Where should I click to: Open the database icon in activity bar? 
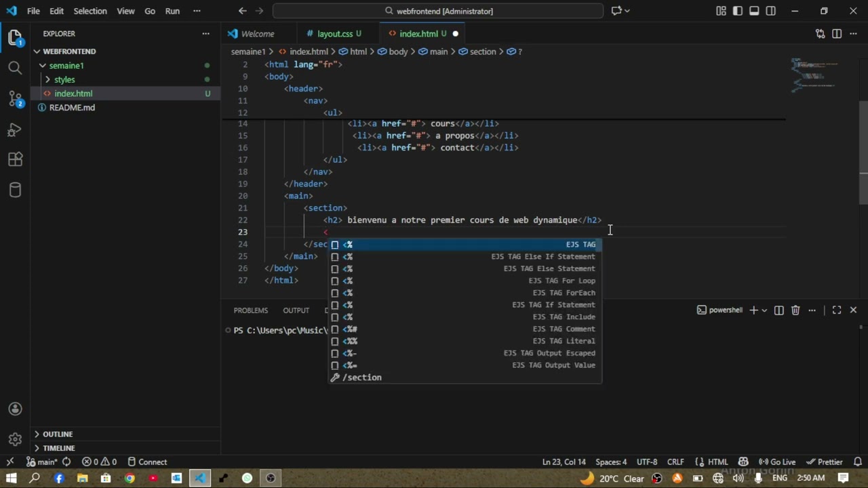coord(15,190)
